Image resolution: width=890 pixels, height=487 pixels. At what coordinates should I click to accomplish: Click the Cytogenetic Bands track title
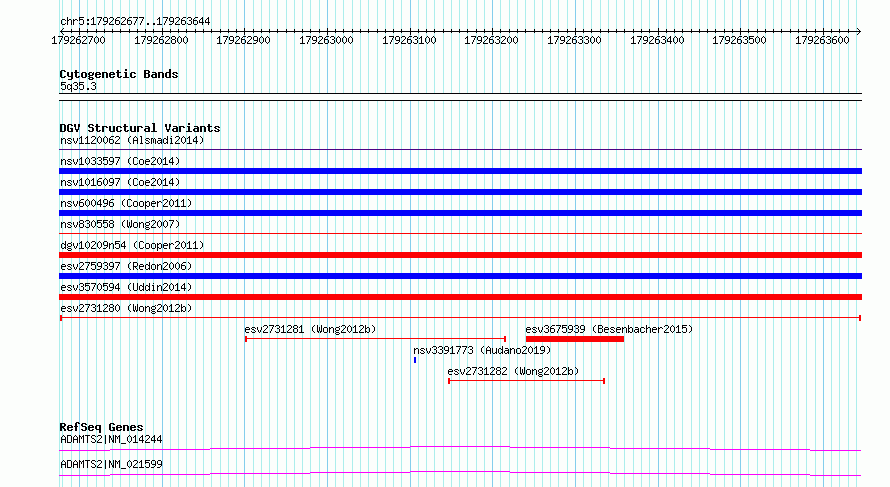(119, 74)
